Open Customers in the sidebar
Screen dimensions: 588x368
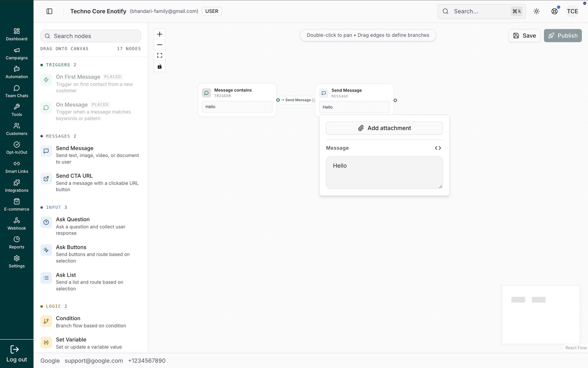(x=17, y=129)
